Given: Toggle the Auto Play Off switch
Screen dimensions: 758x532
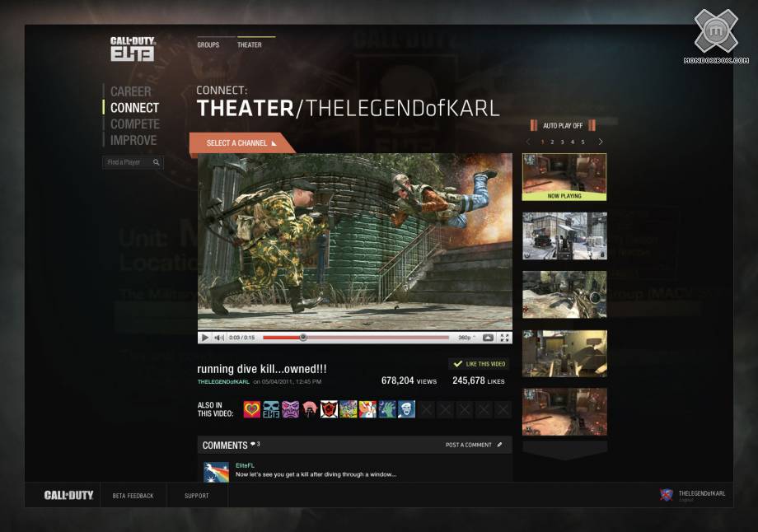Looking at the screenshot, I should pyautogui.click(x=563, y=126).
